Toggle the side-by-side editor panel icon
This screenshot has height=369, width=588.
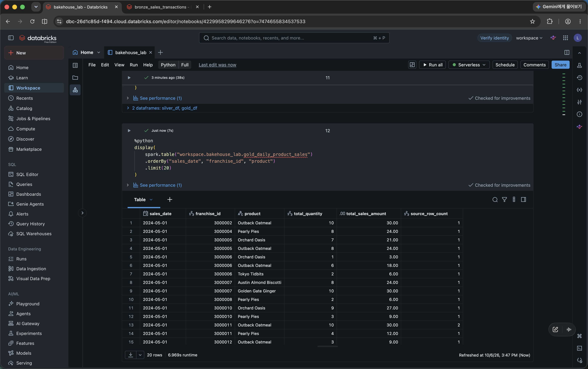567,52
